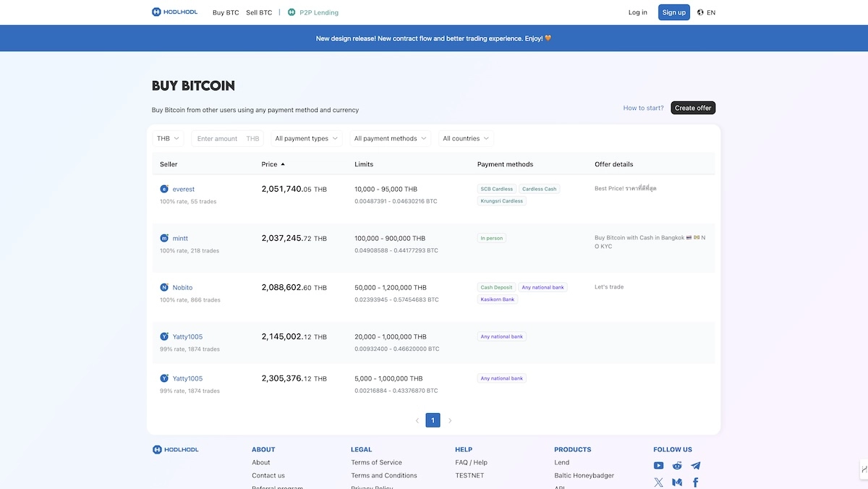This screenshot has height=489, width=868.
Task: Click the Krungsri Cardless payment tag
Action: (x=502, y=200)
